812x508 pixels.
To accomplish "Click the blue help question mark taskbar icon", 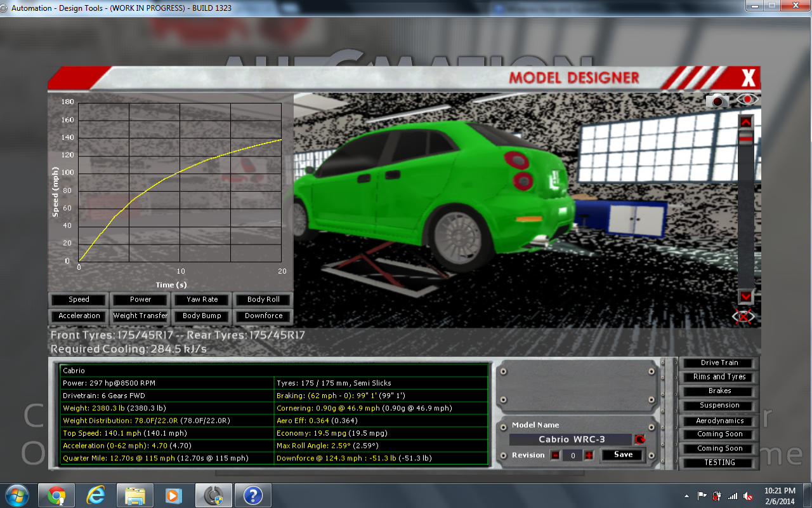I will coord(252,495).
